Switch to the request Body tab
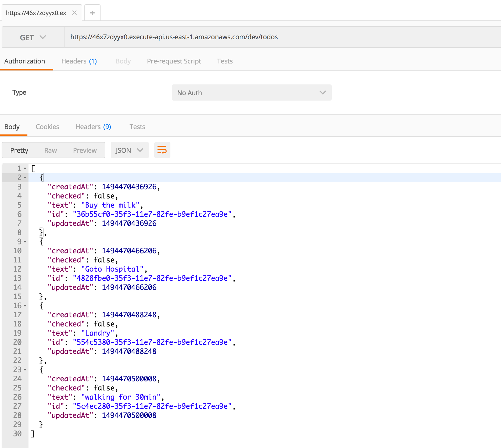This screenshot has width=501, height=448. click(123, 61)
